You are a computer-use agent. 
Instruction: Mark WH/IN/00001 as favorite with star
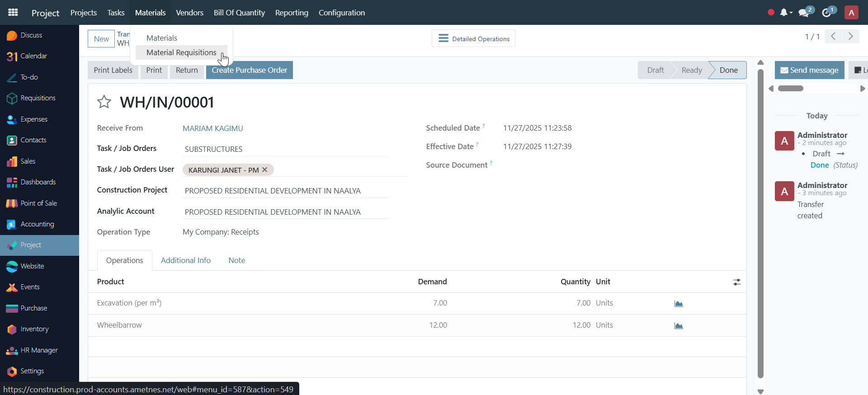tap(104, 102)
